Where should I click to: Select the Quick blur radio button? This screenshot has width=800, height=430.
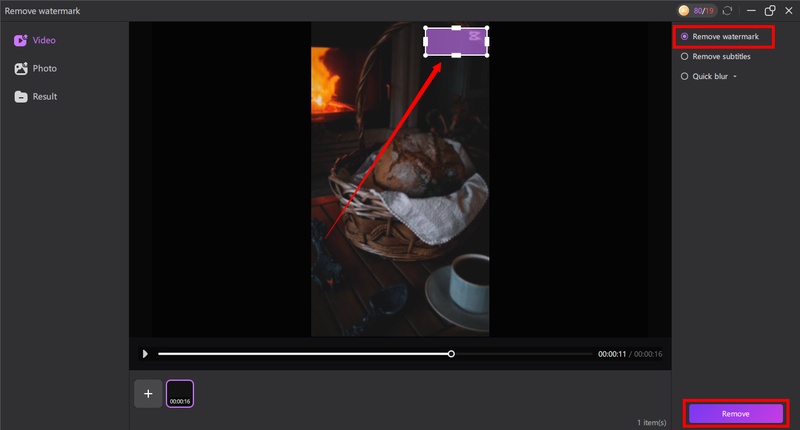click(684, 76)
